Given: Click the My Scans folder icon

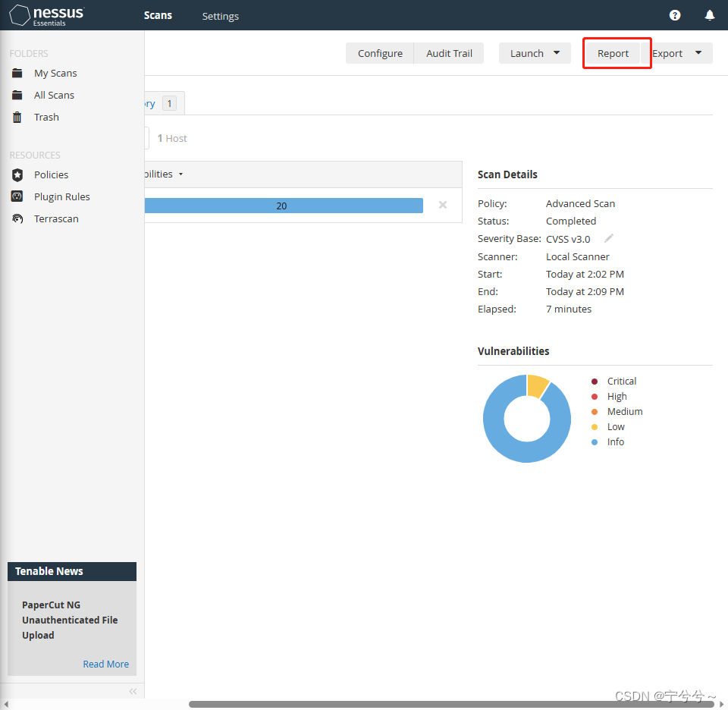Looking at the screenshot, I should (17, 73).
